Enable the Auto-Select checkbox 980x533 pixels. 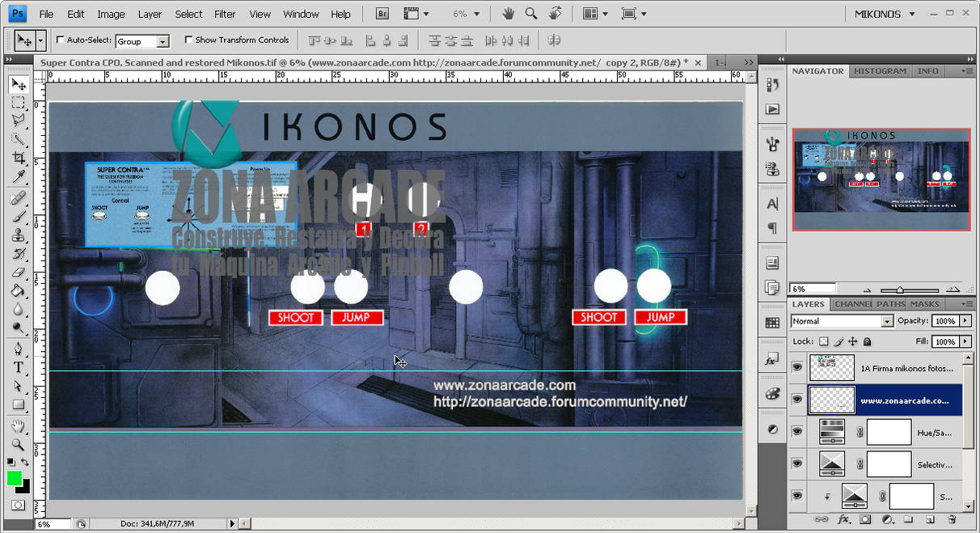pos(61,40)
